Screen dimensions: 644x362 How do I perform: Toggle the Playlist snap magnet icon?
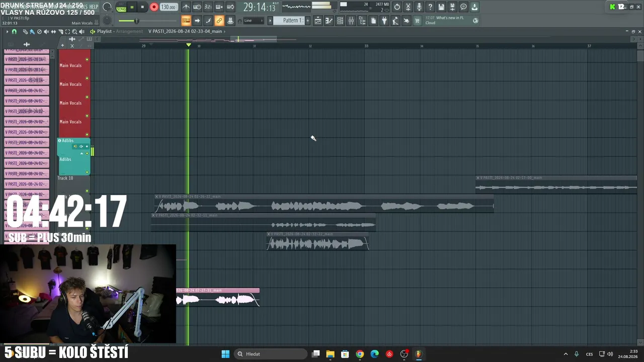tap(14, 32)
